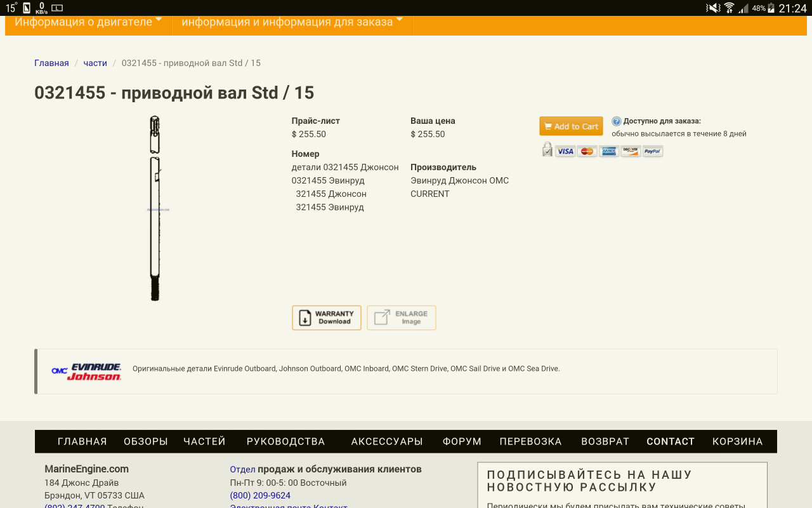The image size is (812, 508).
Task: Click the American Express card icon
Action: point(609,151)
